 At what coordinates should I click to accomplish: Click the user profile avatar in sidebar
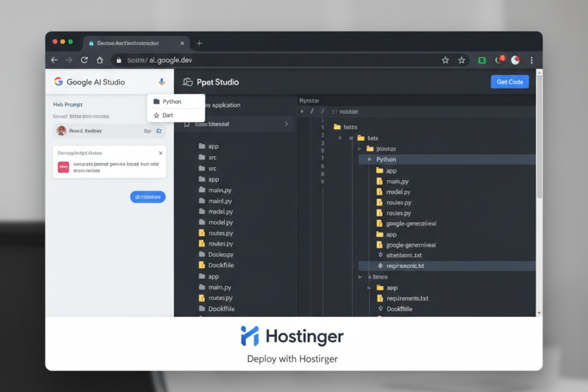tap(63, 131)
